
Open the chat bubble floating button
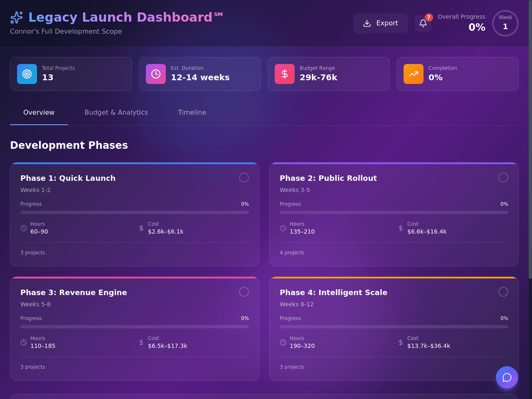[507, 377]
